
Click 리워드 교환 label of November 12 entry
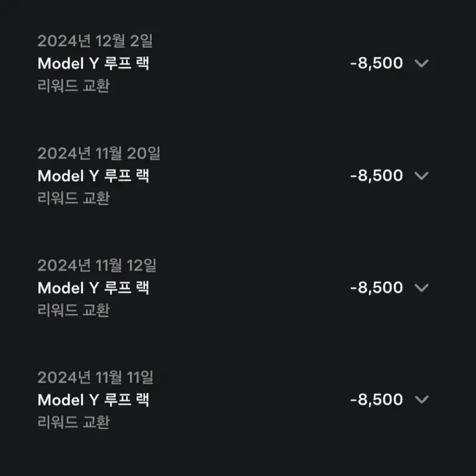[73, 310]
